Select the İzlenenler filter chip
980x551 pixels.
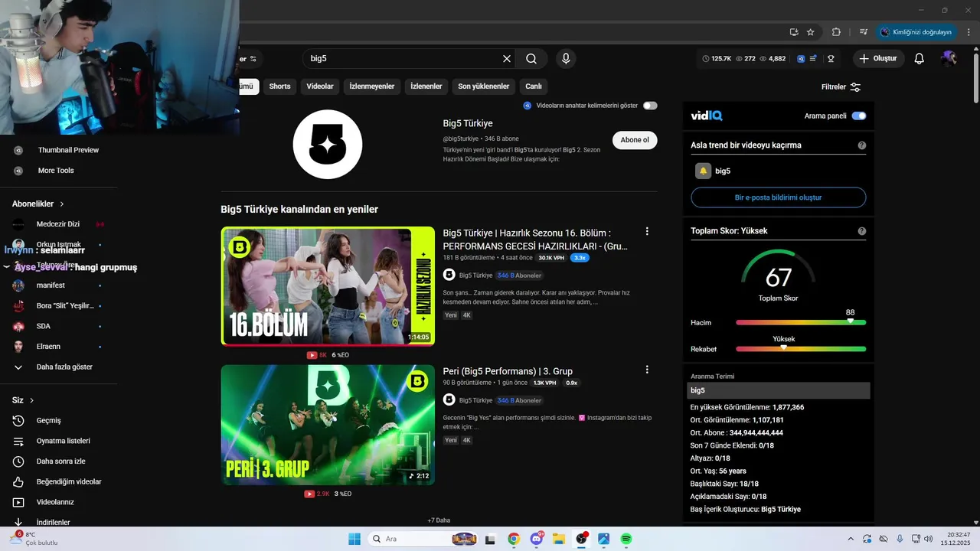[x=426, y=86]
